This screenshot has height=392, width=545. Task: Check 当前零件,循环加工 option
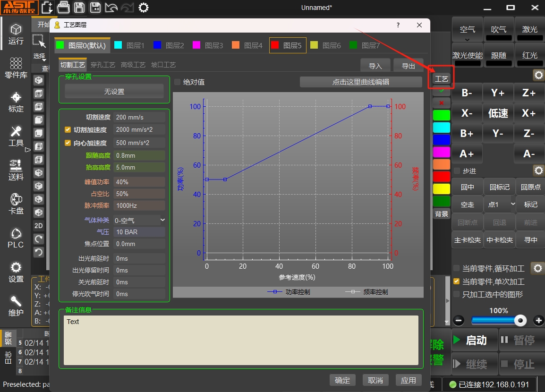pos(457,268)
